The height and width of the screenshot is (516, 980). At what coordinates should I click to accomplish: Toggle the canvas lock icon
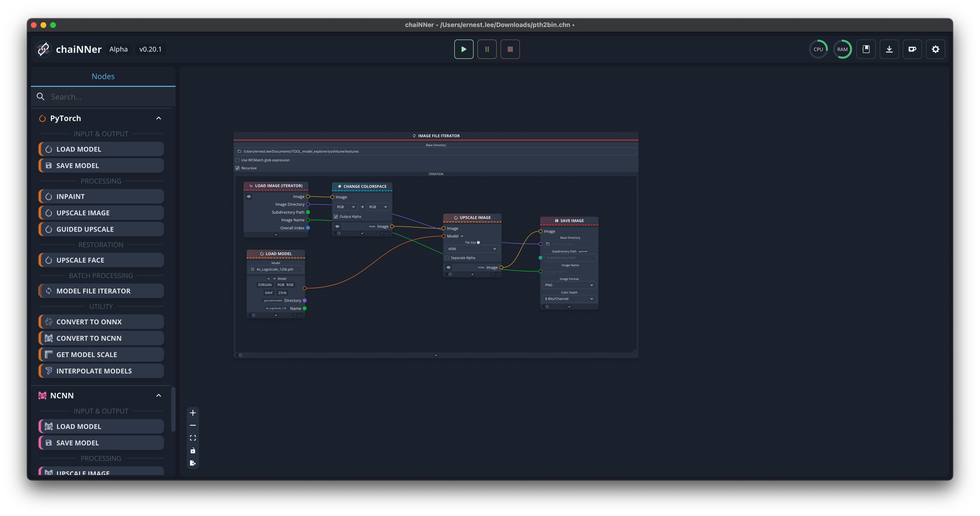tap(193, 451)
